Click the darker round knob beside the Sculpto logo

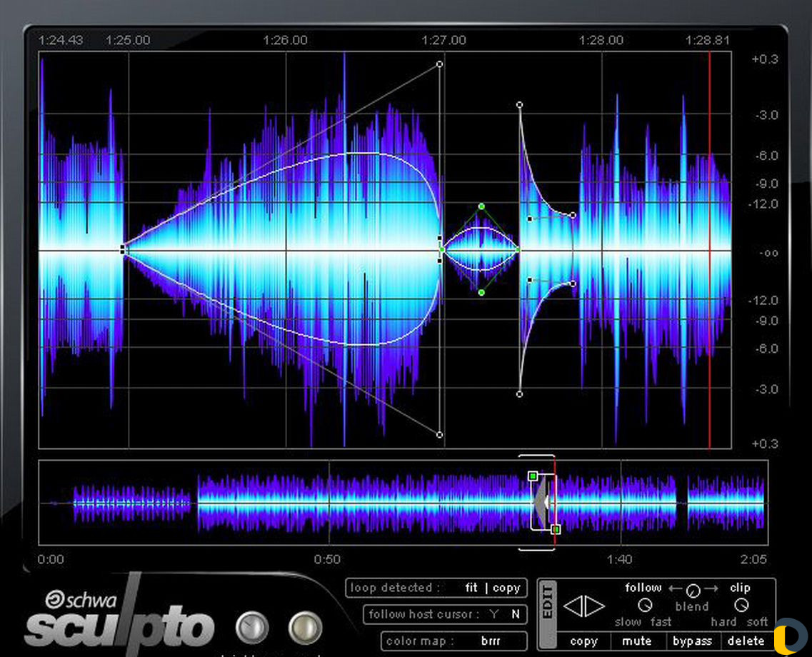pos(251,628)
